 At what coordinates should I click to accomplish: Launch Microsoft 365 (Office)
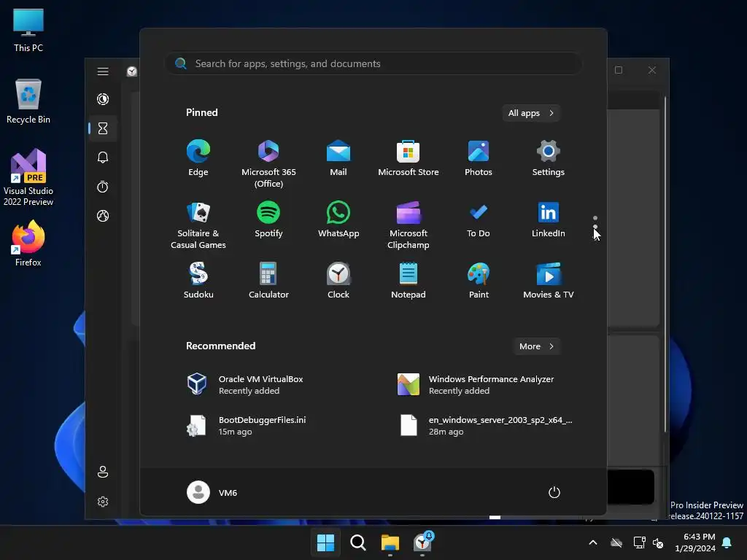(x=268, y=164)
